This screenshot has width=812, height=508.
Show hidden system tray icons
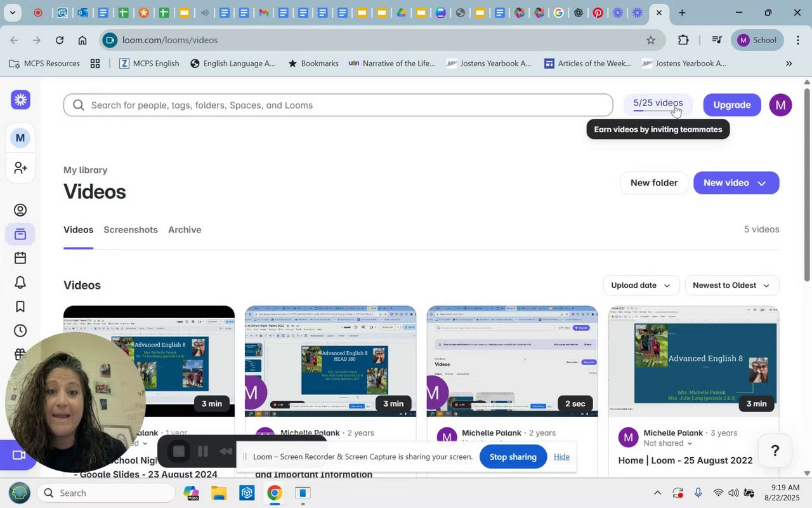657,493
